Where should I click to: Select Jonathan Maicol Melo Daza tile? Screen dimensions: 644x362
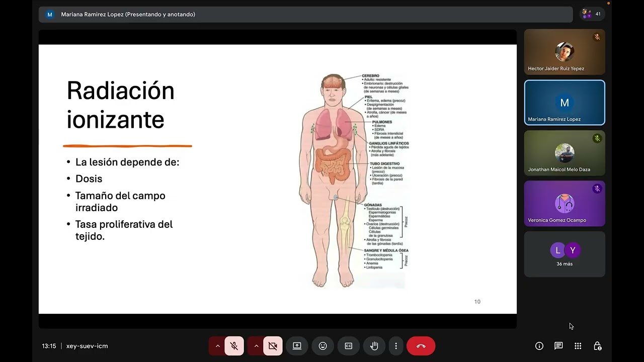(565, 153)
